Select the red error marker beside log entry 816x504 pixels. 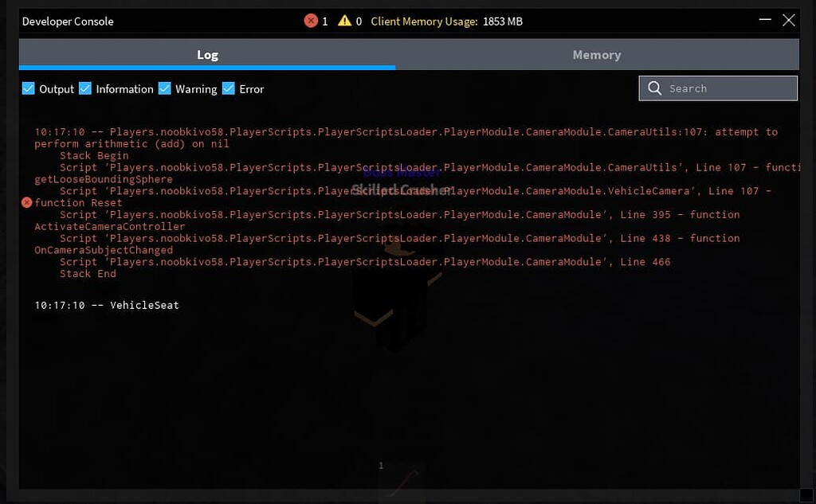[26, 203]
